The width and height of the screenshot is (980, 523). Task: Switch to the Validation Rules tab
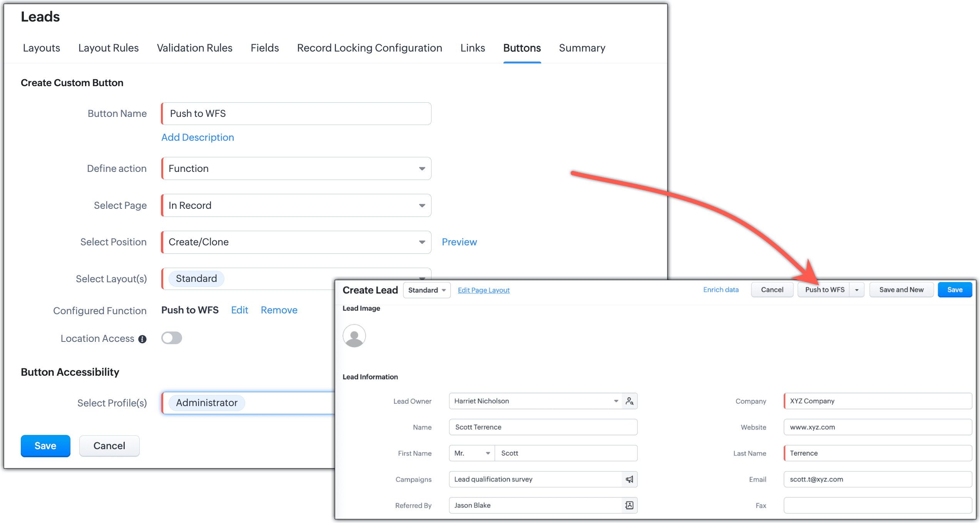[x=194, y=48]
